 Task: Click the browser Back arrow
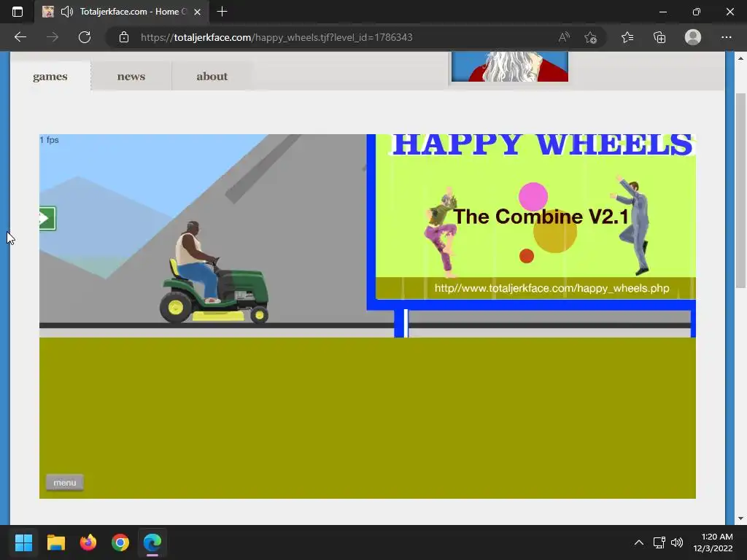pos(20,37)
